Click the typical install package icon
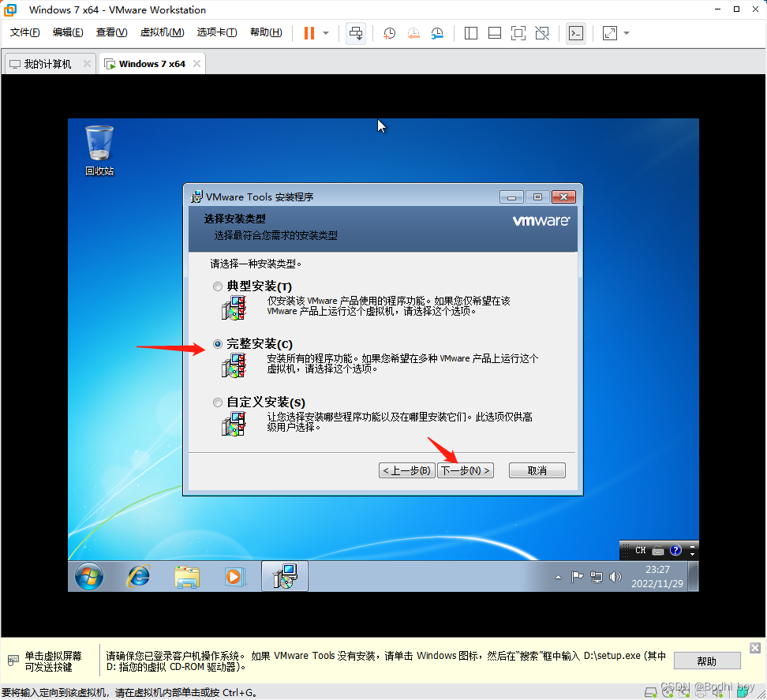Viewport: 767px width, 700px height. pos(234,308)
